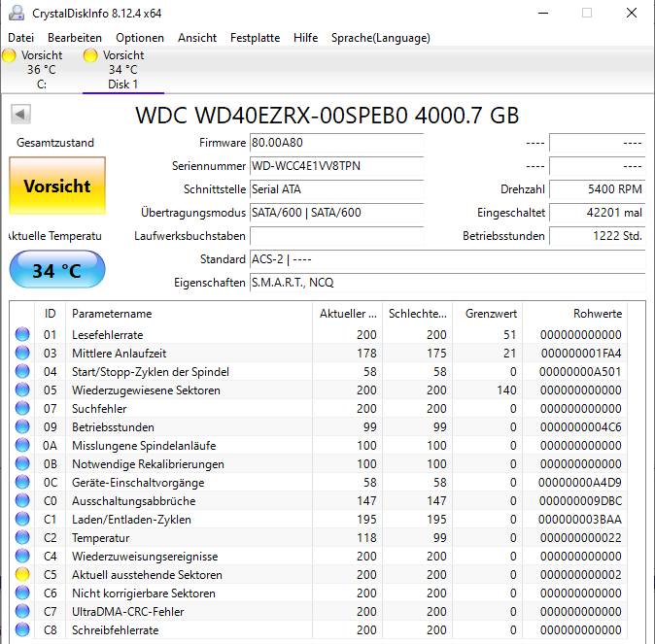The width and height of the screenshot is (655, 644).
Task: Click raw value 000000003BAA
Action: (x=580, y=520)
